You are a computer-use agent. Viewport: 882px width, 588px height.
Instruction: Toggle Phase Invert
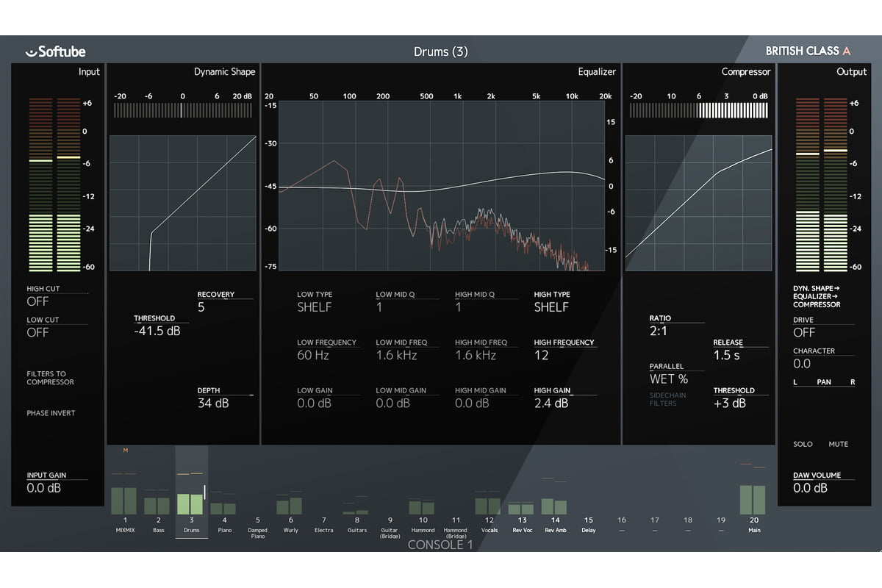coord(51,413)
